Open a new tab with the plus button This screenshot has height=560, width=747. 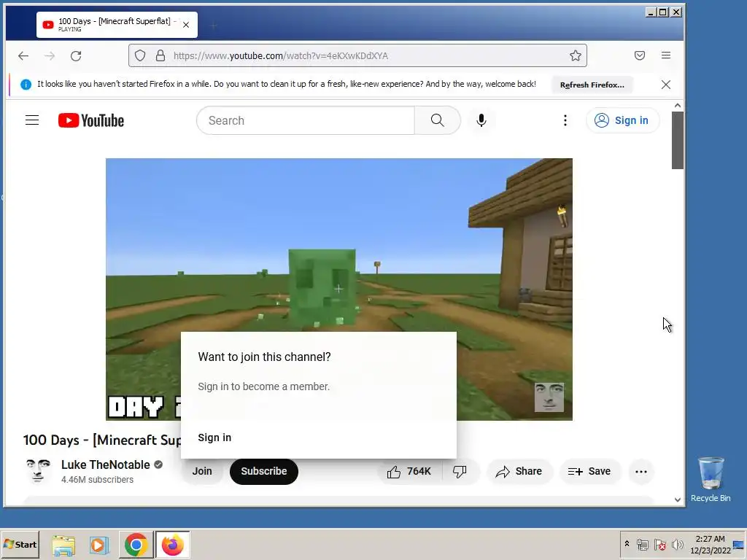click(214, 26)
